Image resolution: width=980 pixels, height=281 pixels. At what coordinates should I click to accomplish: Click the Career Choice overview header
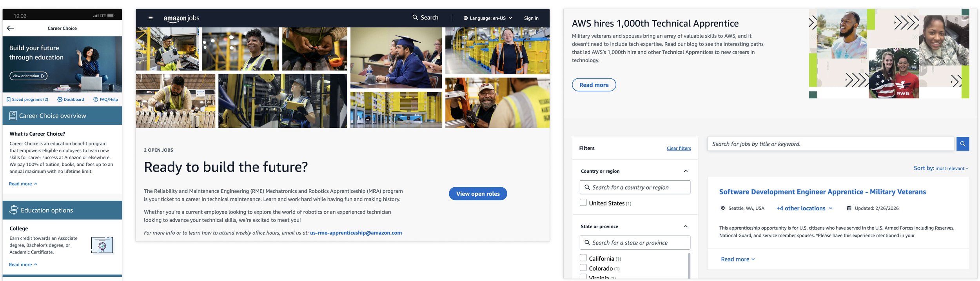(x=62, y=116)
